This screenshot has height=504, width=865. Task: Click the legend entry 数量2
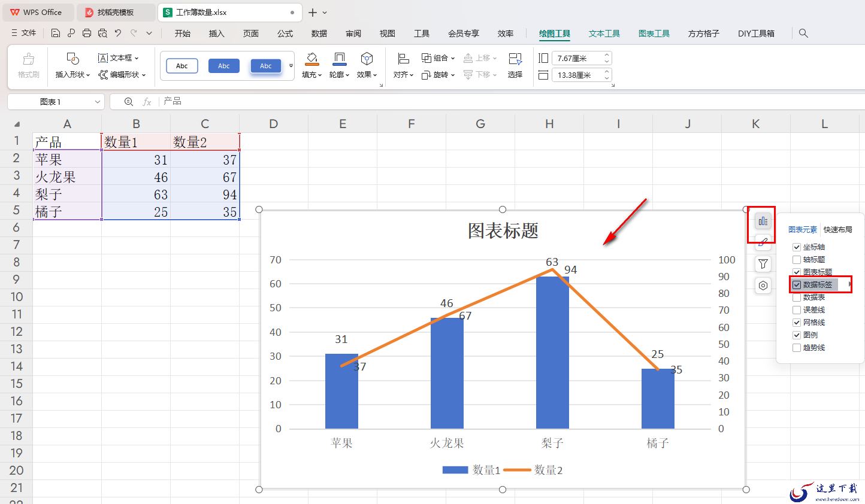533,470
